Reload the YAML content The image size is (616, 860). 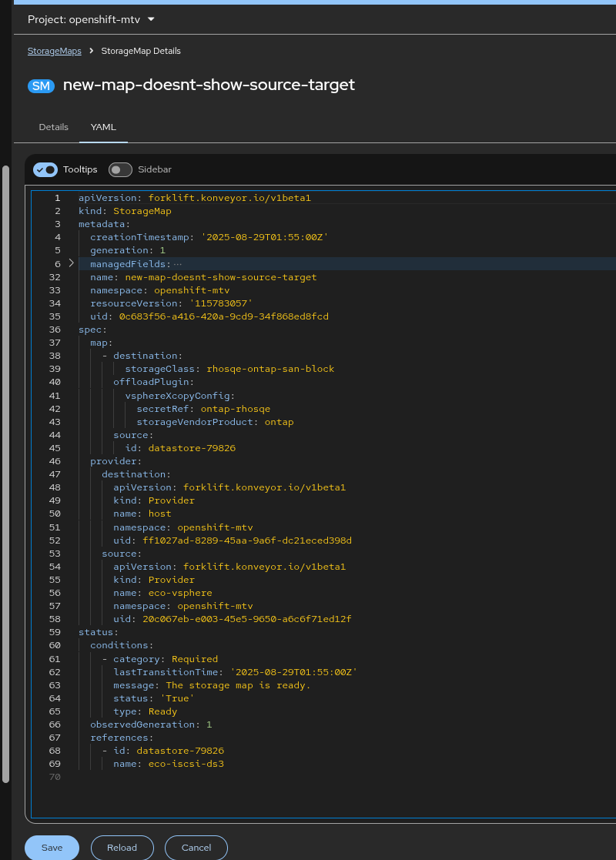coord(122,848)
